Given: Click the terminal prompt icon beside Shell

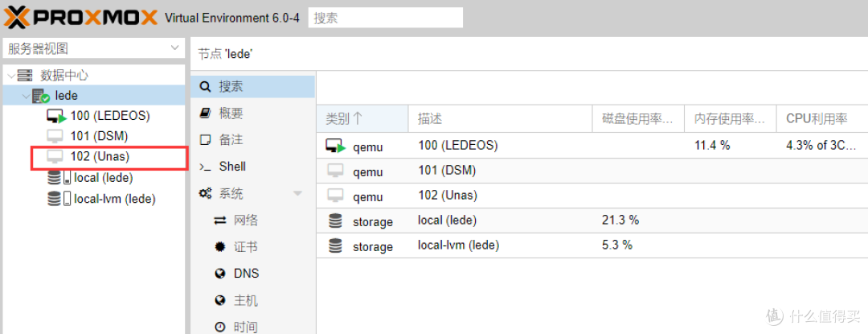Looking at the screenshot, I should click(205, 167).
